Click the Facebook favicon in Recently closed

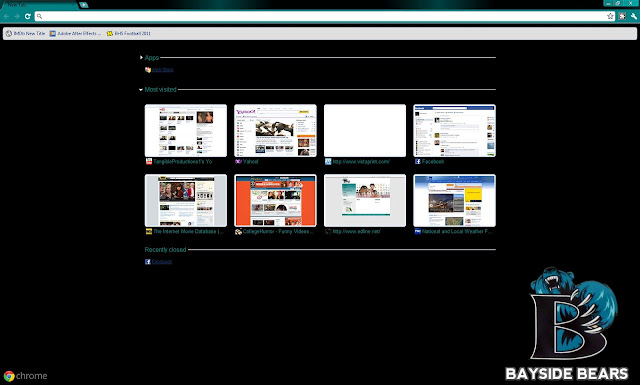(148, 262)
